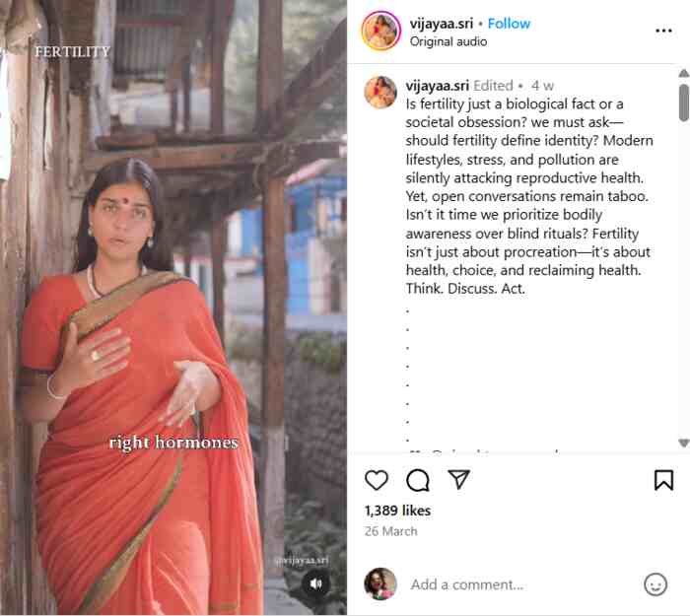Screen dimensions: 690x616
Task: Like the post with the heart icon
Action: [x=377, y=480]
